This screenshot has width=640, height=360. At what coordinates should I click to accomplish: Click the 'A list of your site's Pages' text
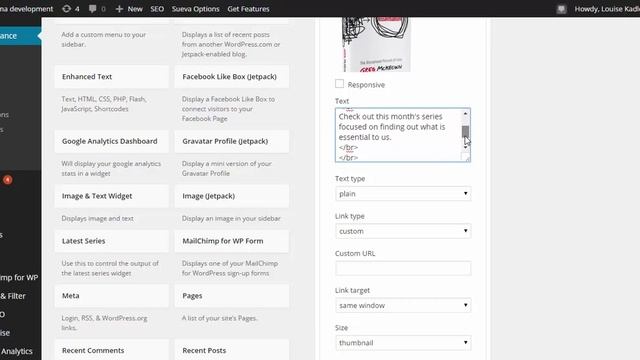point(220,318)
